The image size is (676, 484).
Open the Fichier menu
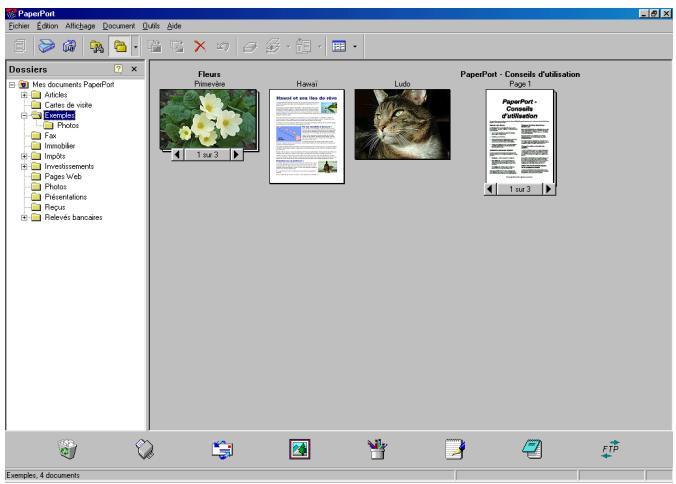tap(19, 26)
